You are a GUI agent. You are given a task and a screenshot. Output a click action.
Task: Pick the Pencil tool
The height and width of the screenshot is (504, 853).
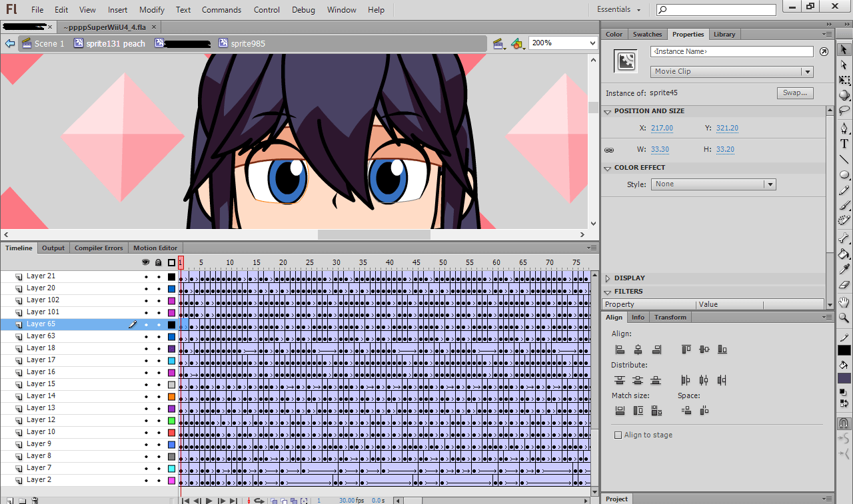pos(844,190)
